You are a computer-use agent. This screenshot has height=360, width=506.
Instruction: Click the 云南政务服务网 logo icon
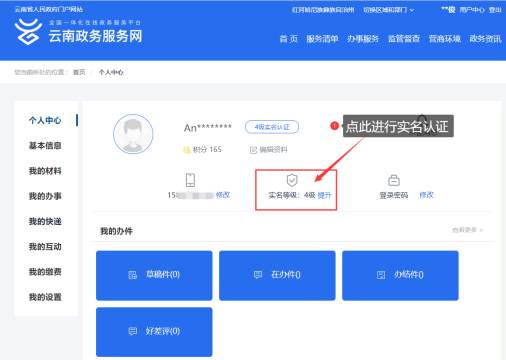[x=28, y=32]
